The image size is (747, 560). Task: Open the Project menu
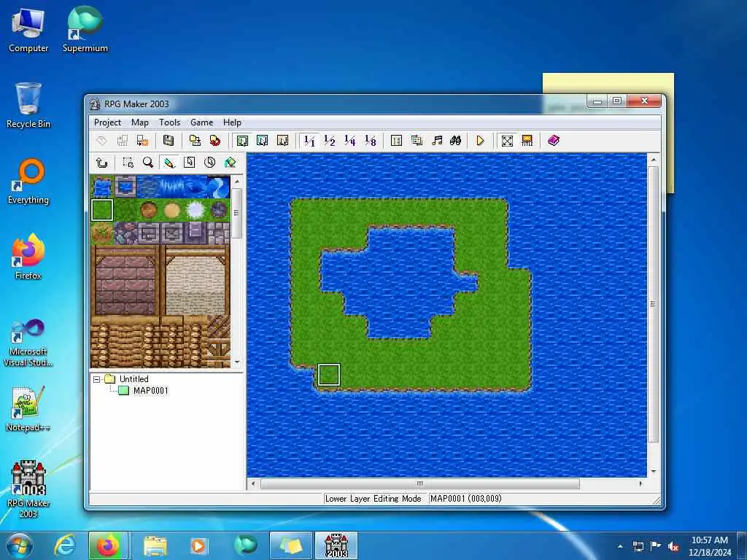tap(108, 122)
